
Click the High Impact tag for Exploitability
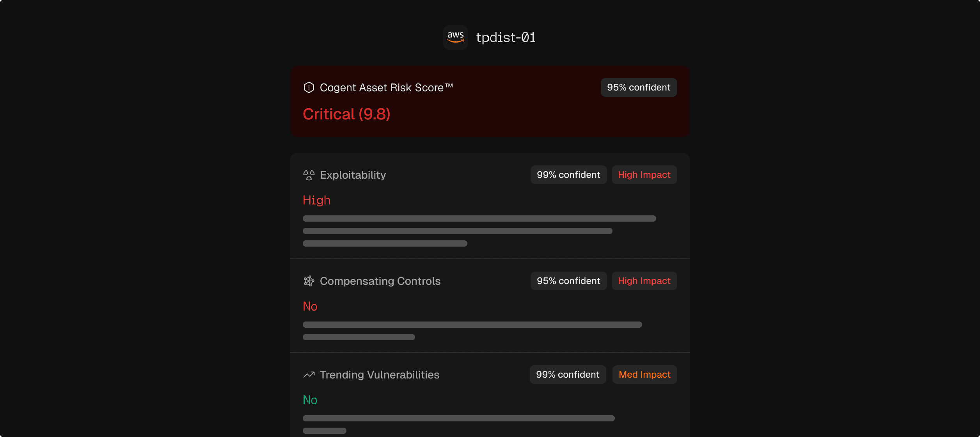644,175
